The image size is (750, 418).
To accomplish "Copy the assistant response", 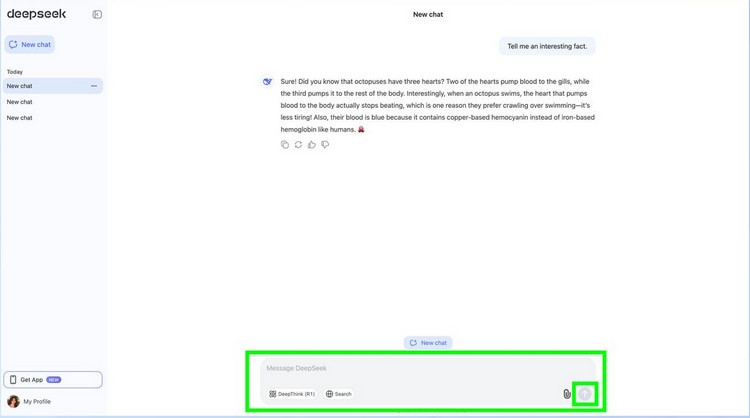I will tap(285, 144).
